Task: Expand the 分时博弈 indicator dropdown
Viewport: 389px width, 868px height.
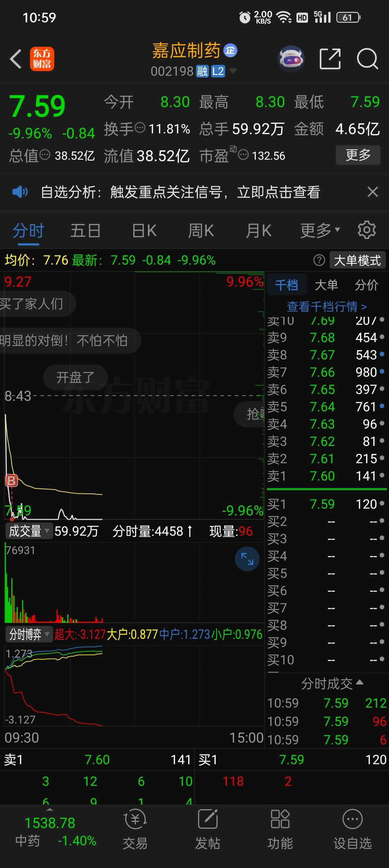Action: [29, 634]
